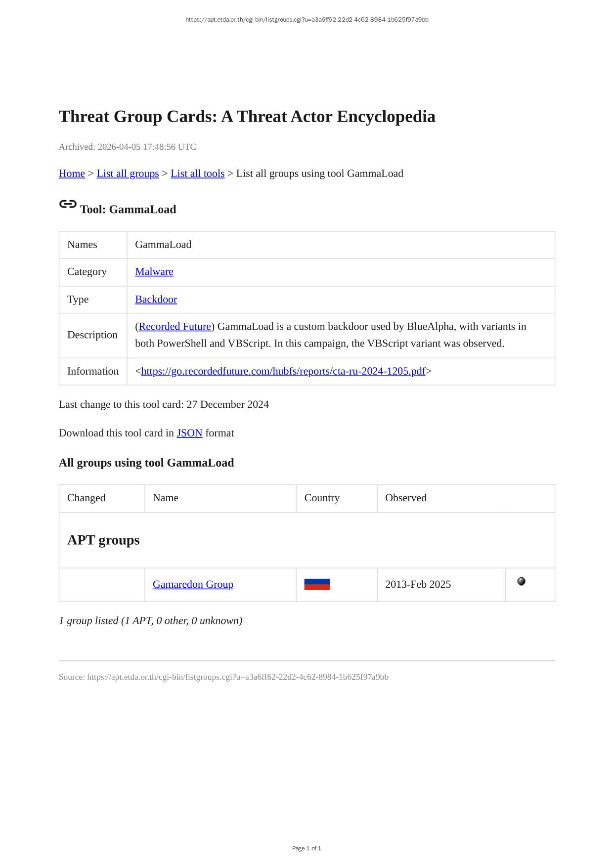Visit the Recorded Future source link

[x=175, y=326]
